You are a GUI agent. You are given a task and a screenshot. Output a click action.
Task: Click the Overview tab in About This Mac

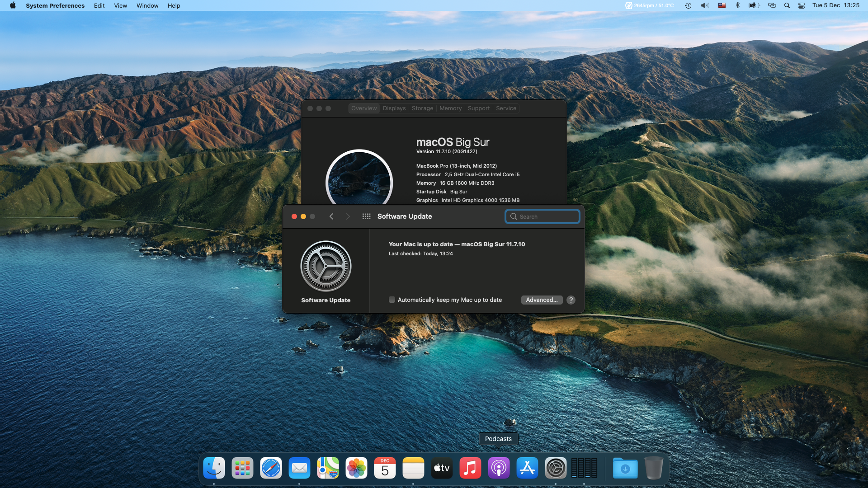[x=363, y=108]
